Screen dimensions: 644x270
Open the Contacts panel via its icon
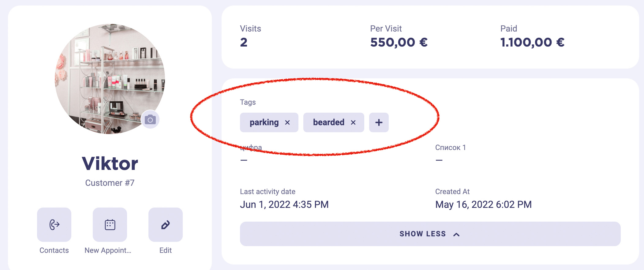coord(54,225)
